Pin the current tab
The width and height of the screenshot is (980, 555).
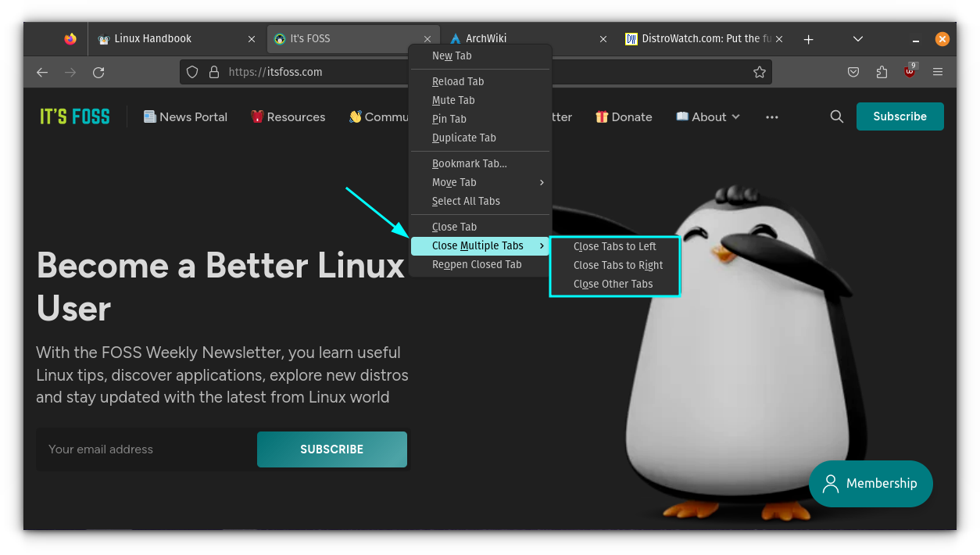(449, 119)
